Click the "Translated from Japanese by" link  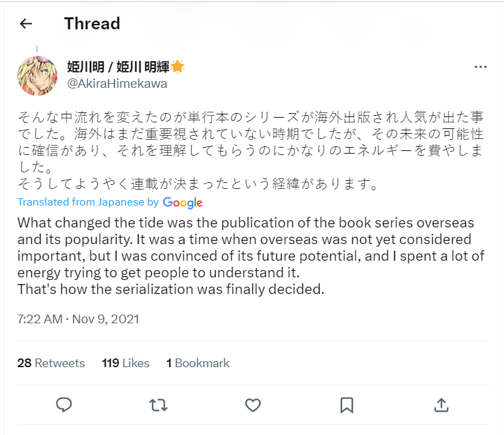pos(88,202)
